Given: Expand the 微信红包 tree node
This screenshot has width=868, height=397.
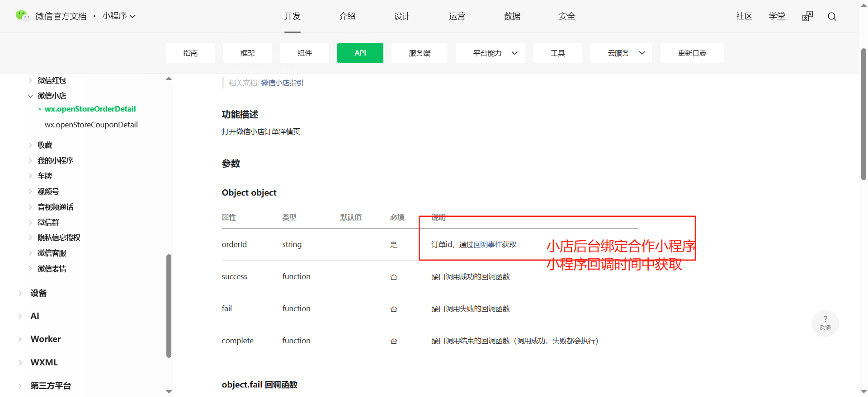Looking at the screenshot, I should pyautogui.click(x=30, y=80).
